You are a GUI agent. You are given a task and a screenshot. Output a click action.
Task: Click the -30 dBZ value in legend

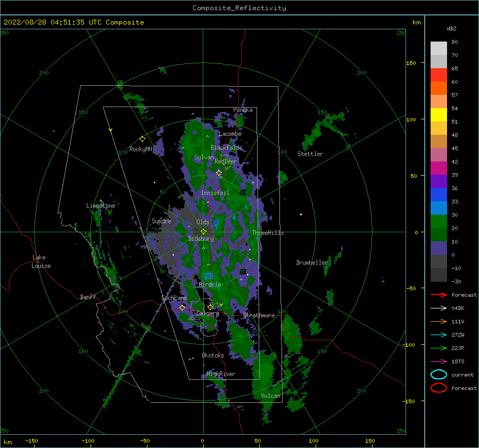456,281
